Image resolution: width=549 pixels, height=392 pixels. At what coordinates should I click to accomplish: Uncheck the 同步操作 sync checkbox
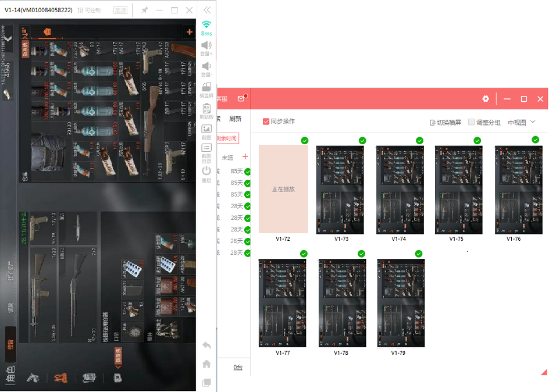[266, 122]
